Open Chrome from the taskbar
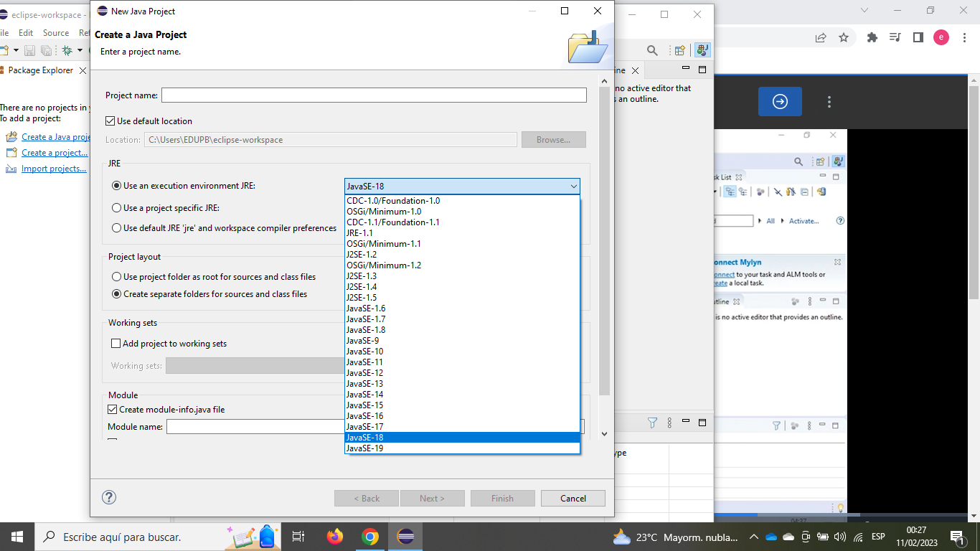The image size is (980, 551). click(x=370, y=537)
